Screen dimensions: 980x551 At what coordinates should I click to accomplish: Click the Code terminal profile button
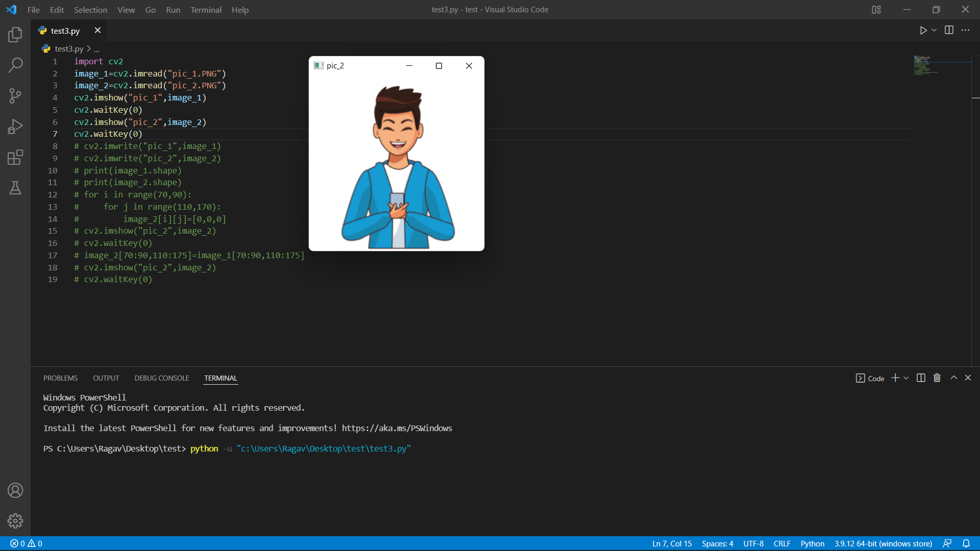coord(870,378)
